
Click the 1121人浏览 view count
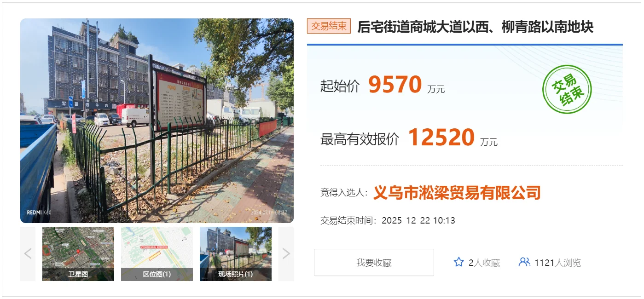558,263
